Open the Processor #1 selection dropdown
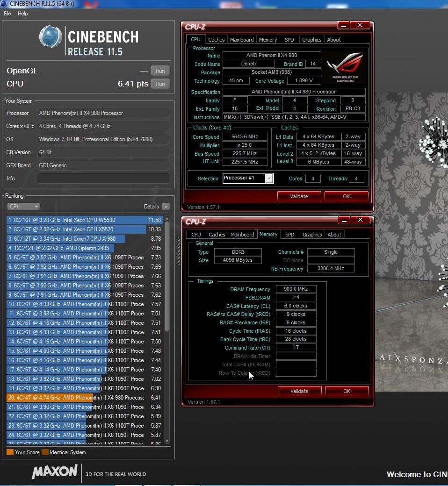The width and height of the screenshot is (448, 486). [x=248, y=178]
